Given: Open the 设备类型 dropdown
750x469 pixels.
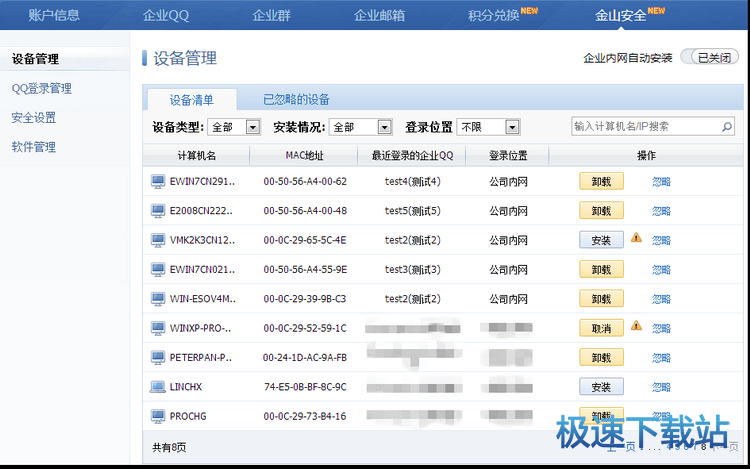Looking at the screenshot, I should 234,127.
